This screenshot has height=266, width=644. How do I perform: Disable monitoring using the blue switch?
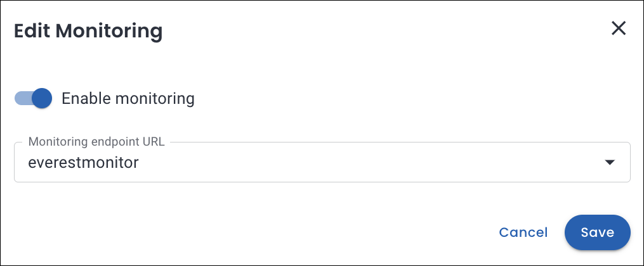click(x=33, y=98)
